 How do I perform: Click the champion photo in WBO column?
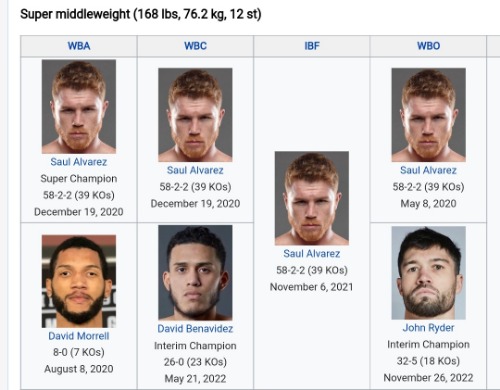coord(428,115)
